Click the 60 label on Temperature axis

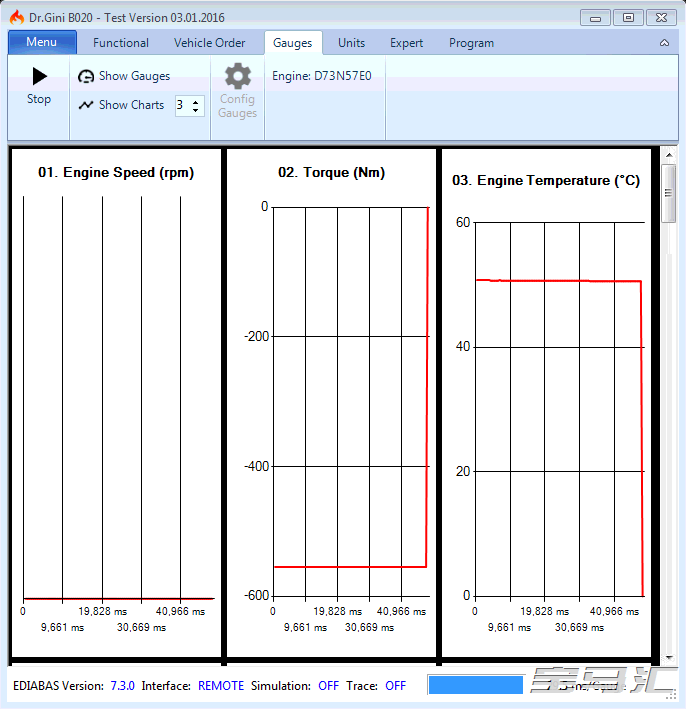tap(463, 222)
